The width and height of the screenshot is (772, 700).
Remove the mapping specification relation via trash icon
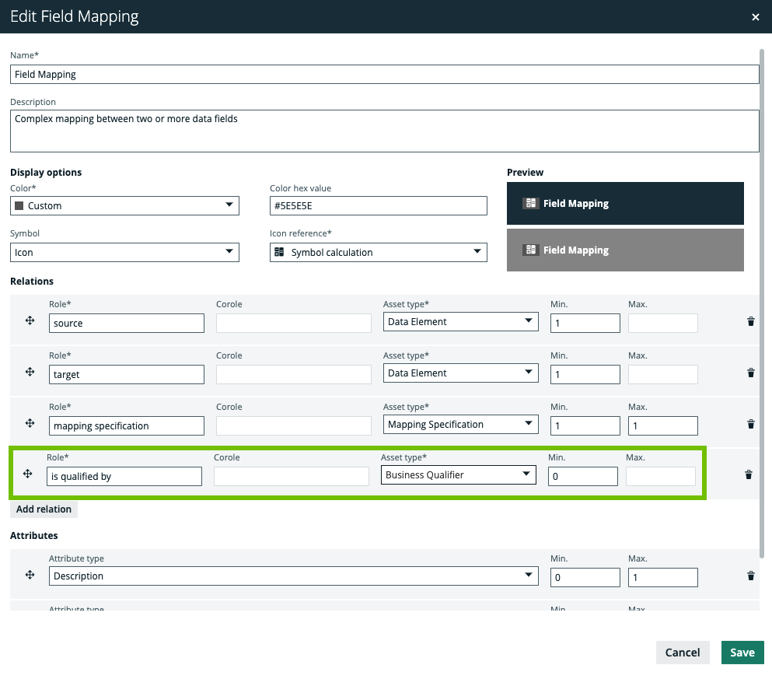coord(750,424)
